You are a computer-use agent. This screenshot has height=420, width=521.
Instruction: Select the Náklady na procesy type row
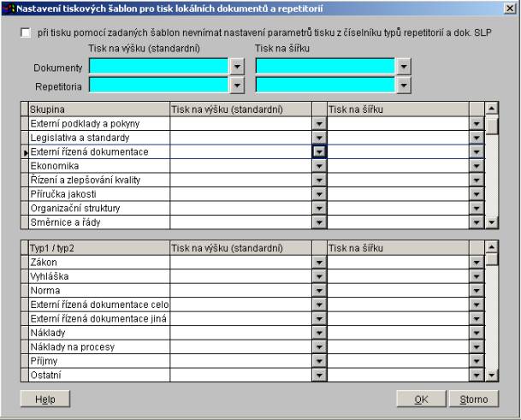(x=98, y=347)
